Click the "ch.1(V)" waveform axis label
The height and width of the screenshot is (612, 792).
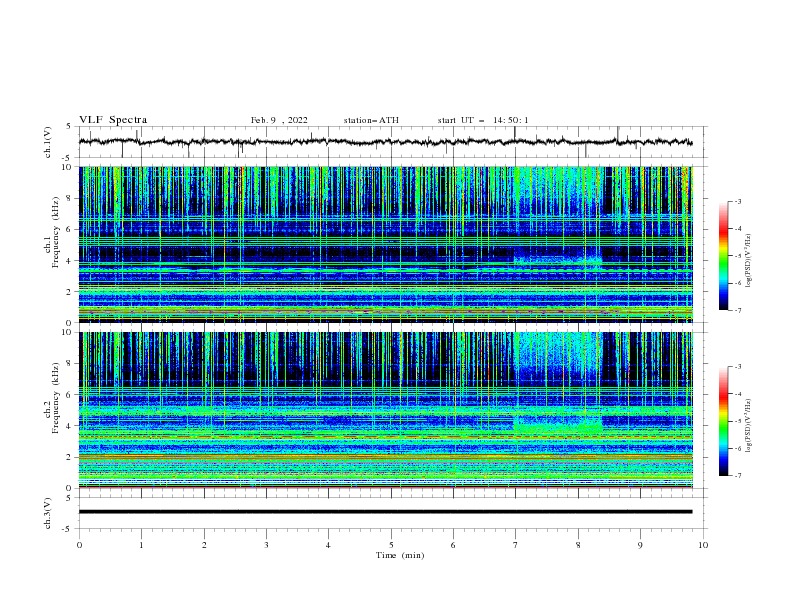click(x=48, y=142)
